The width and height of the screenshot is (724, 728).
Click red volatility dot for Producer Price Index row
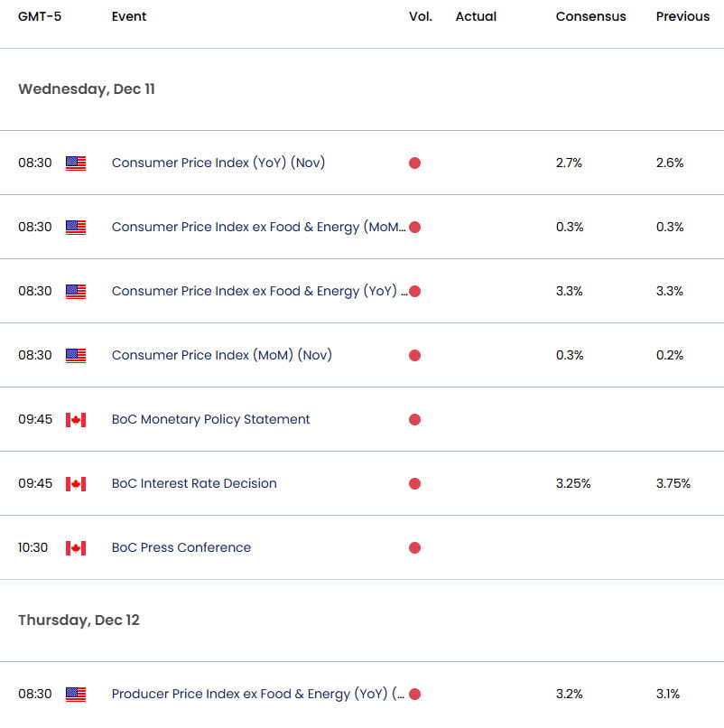pyautogui.click(x=415, y=694)
